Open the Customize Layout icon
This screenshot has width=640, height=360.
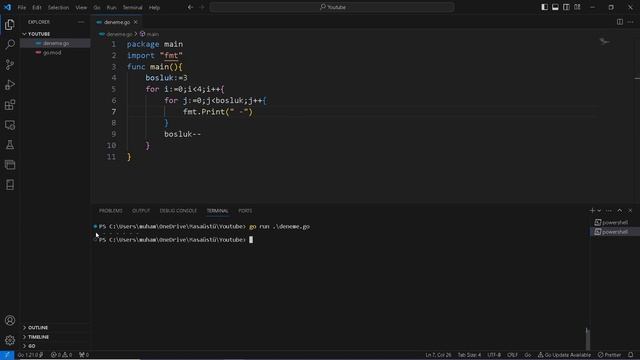click(x=577, y=7)
